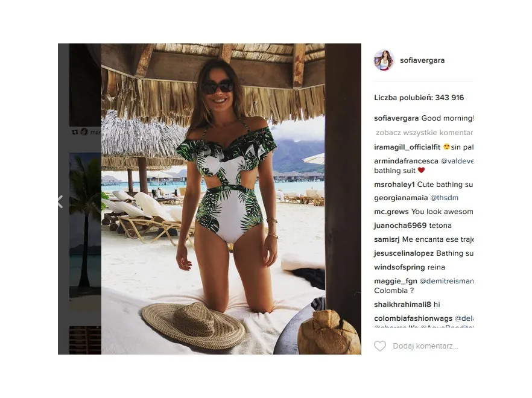Click the main beach photo
The width and height of the screenshot is (532, 398).
tap(213, 199)
